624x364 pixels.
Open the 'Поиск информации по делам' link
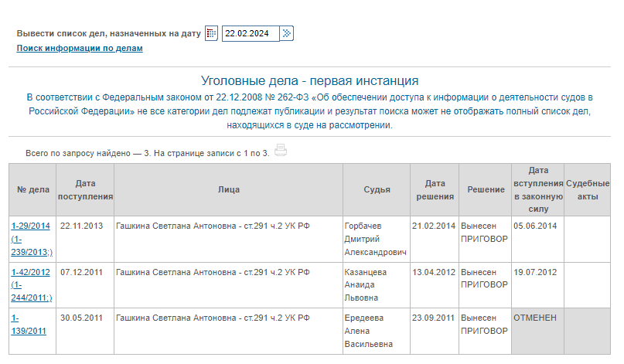[x=80, y=48]
